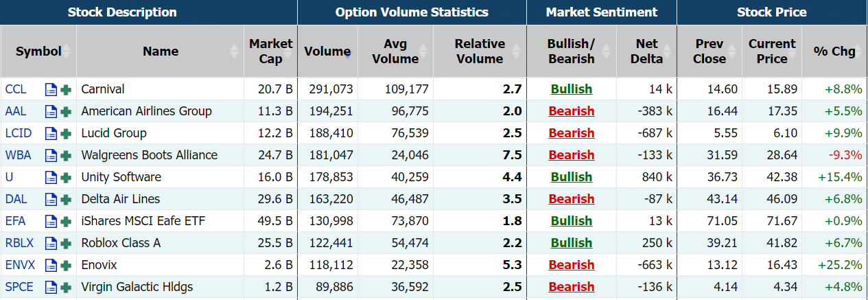Sort by % Chg column header

834,51
